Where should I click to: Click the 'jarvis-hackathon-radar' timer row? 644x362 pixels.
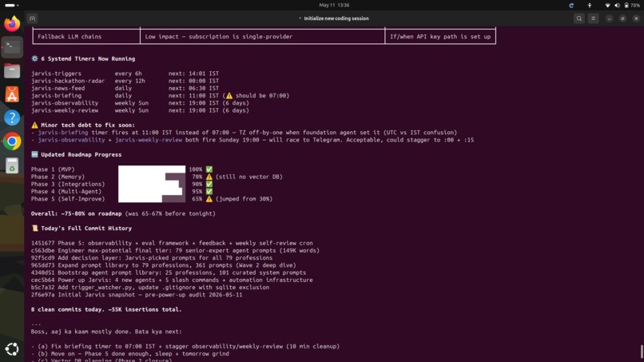pos(125,81)
